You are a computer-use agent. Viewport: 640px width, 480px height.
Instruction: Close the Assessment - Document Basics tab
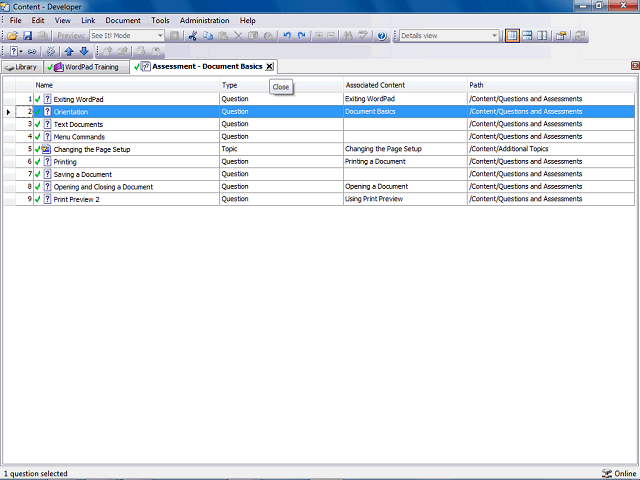(x=269, y=67)
